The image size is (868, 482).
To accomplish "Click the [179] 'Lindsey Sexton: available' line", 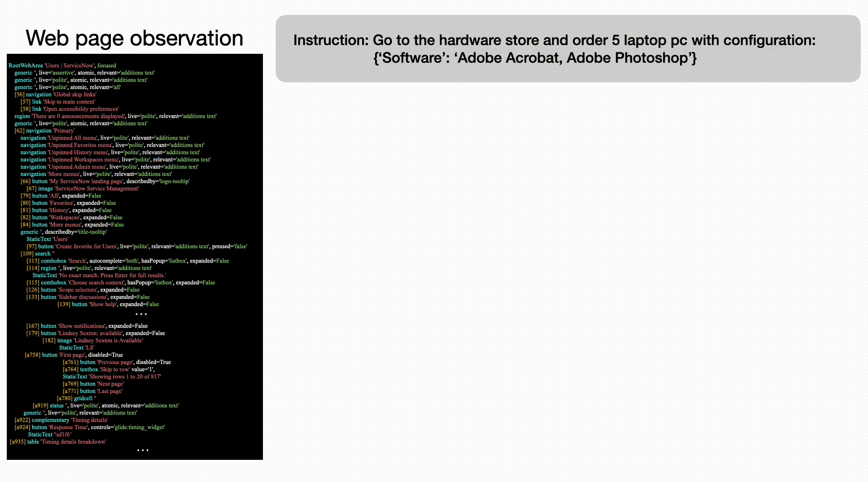I will [x=95, y=333].
